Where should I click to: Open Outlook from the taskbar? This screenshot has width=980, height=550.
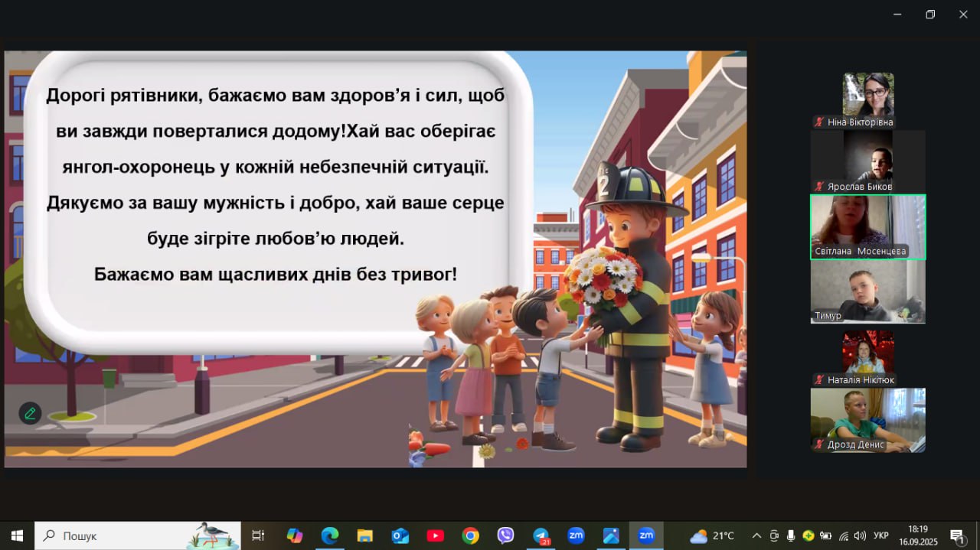[400, 535]
